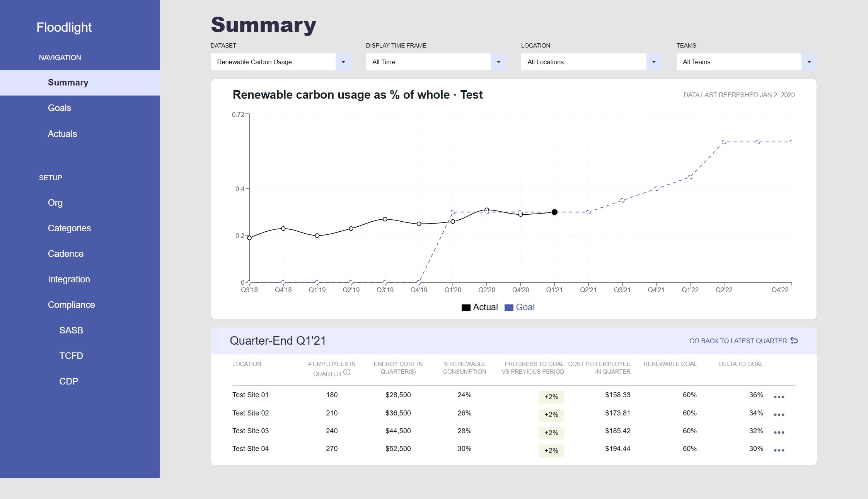Click the +2% badge for Test Site 01
This screenshot has width=868, height=499.
click(x=551, y=397)
